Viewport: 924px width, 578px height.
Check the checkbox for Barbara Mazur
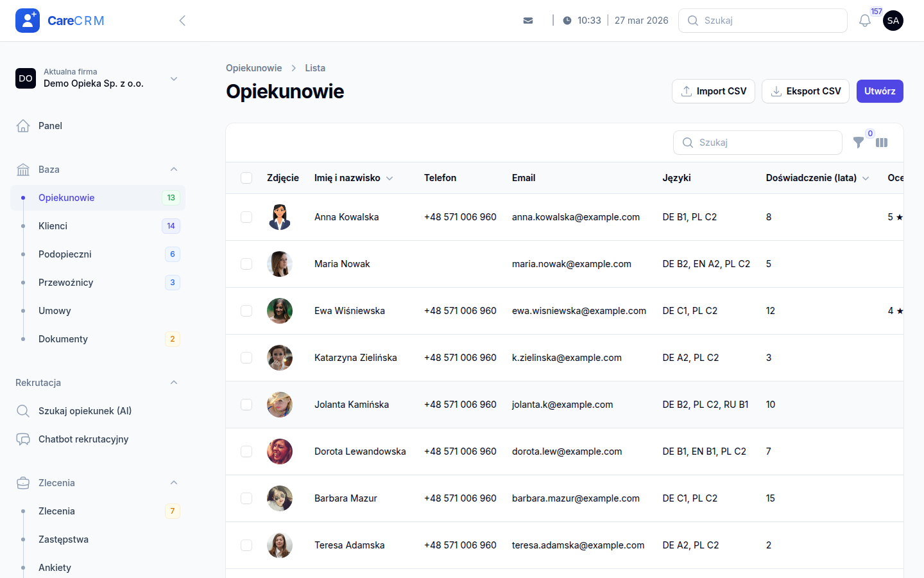pyautogui.click(x=246, y=498)
